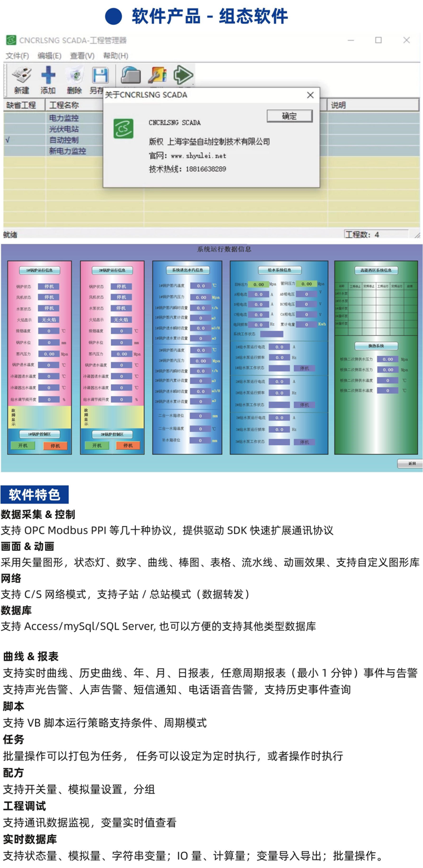Open the 帮助(H) menu
Screen dimensions: 423x868
pyautogui.click(x=116, y=55)
